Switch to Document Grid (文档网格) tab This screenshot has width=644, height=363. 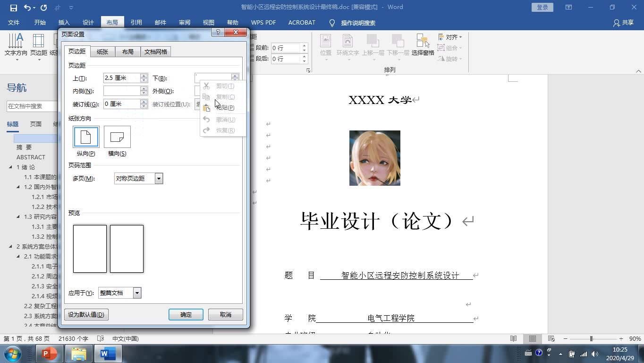click(156, 52)
